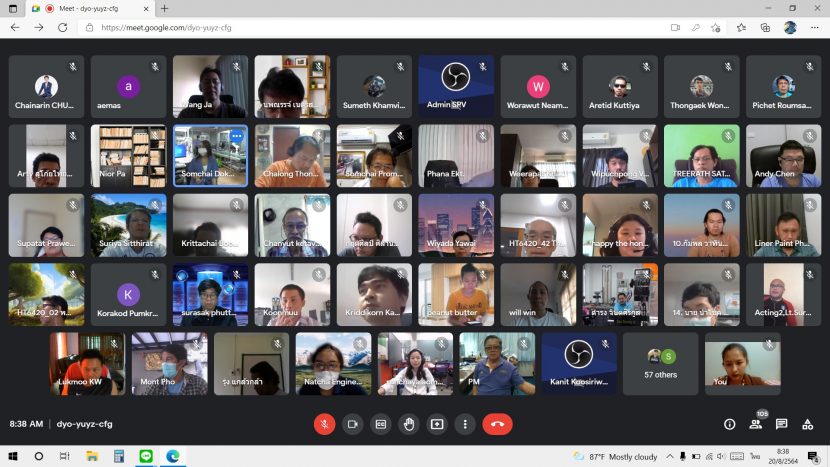The width and height of the screenshot is (830, 467).
Task: Open a new browser tab
Action: [164, 8]
